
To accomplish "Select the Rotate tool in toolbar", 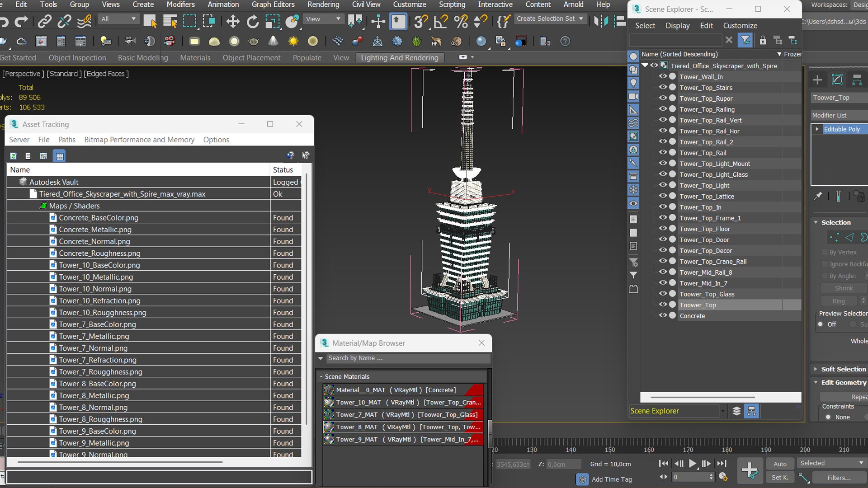I will tap(253, 21).
